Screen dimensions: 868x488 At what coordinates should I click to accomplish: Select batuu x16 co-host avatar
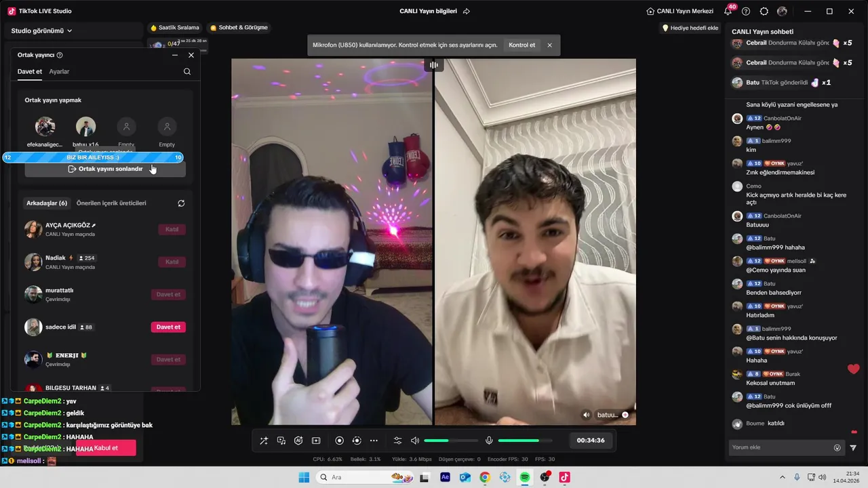pos(85,126)
